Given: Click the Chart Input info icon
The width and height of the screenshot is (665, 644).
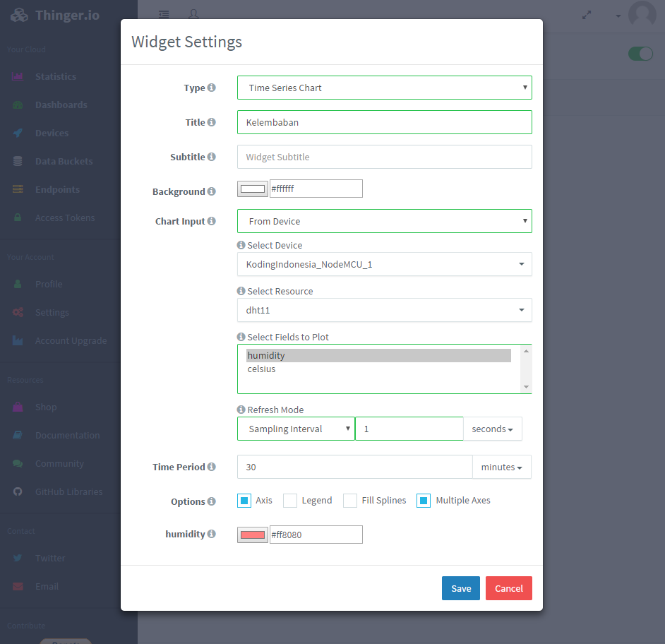Looking at the screenshot, I should (x=211, y=221).
